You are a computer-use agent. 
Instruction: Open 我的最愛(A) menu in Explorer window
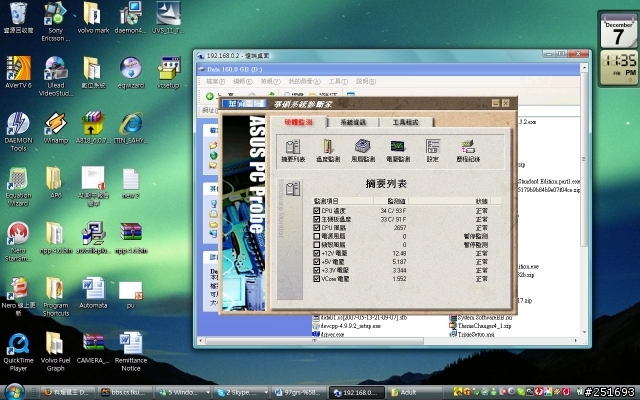coord(304,82)
